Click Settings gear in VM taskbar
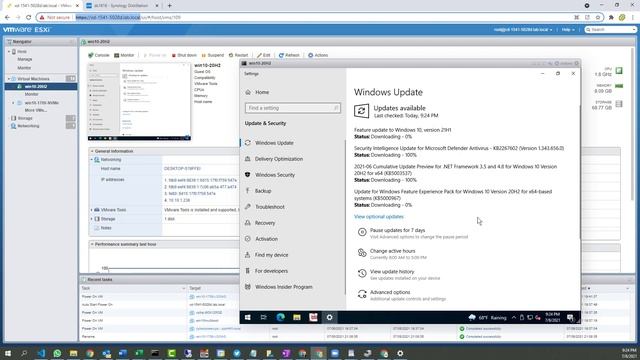This screenshot has height=360, width=640. pyautogui.click(x=329, y=317)
